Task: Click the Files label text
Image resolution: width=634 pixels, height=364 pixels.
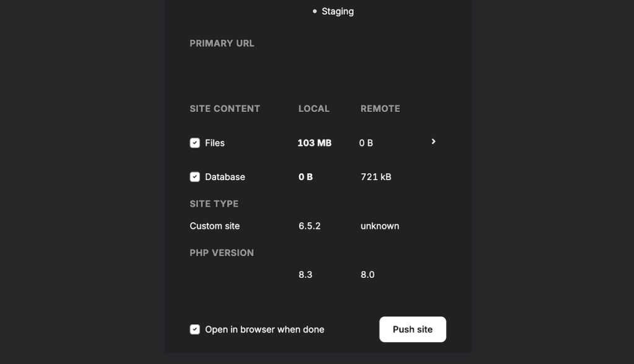Action: coord(215,143)
